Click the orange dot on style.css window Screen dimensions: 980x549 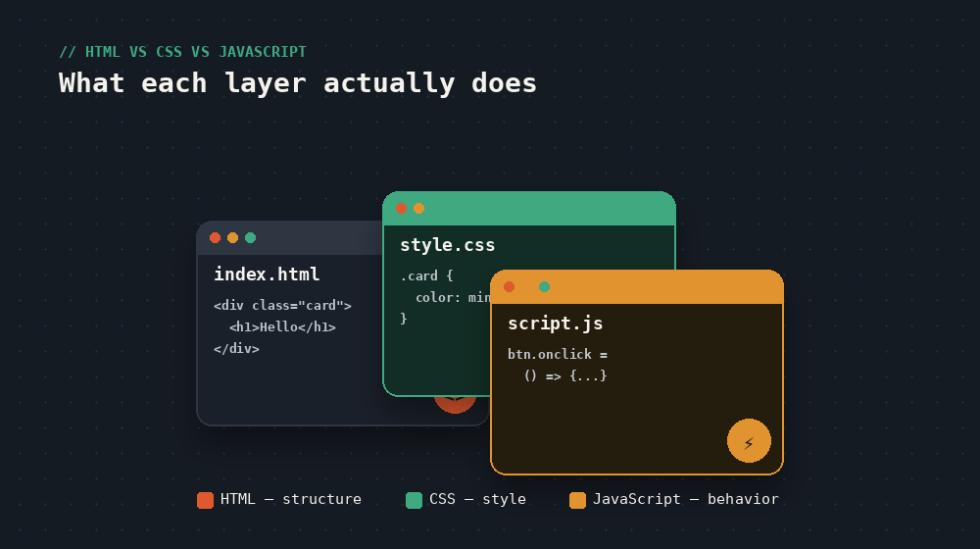418,208
